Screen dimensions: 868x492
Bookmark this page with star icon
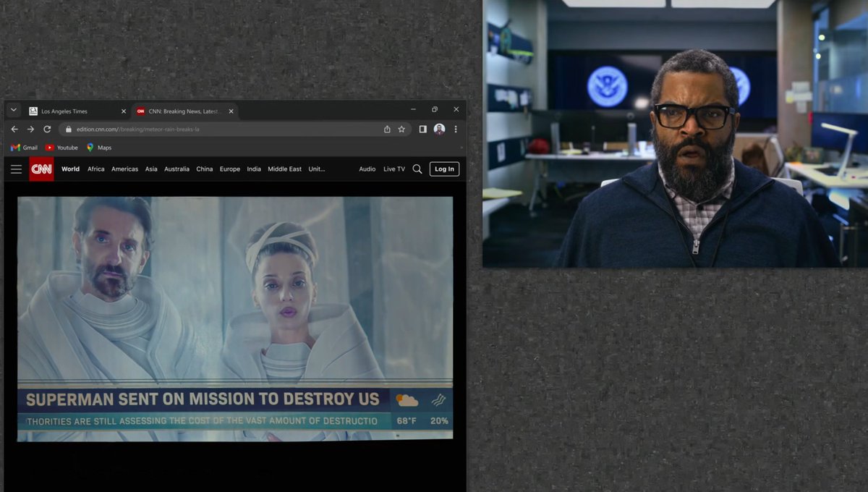click(401, 129)
